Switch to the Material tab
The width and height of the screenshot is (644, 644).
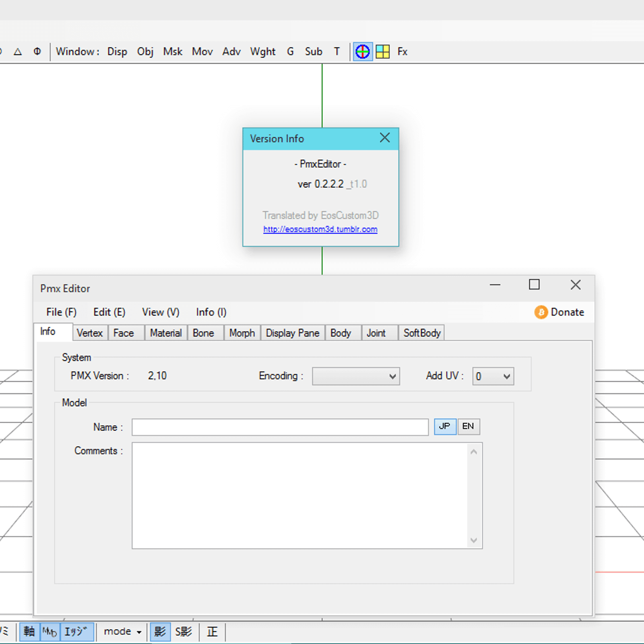pyautogui.click(x=166, y=333)
